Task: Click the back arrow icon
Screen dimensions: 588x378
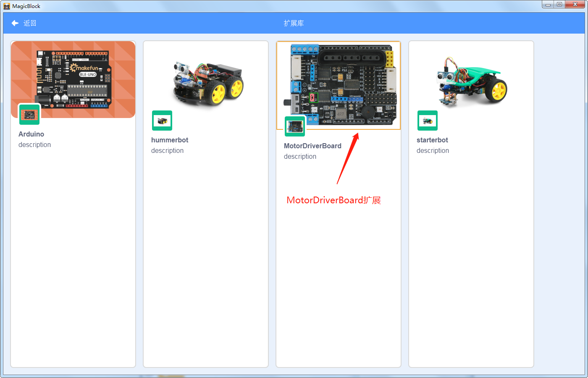Action: pyautogui.click(x=15, y=23)
